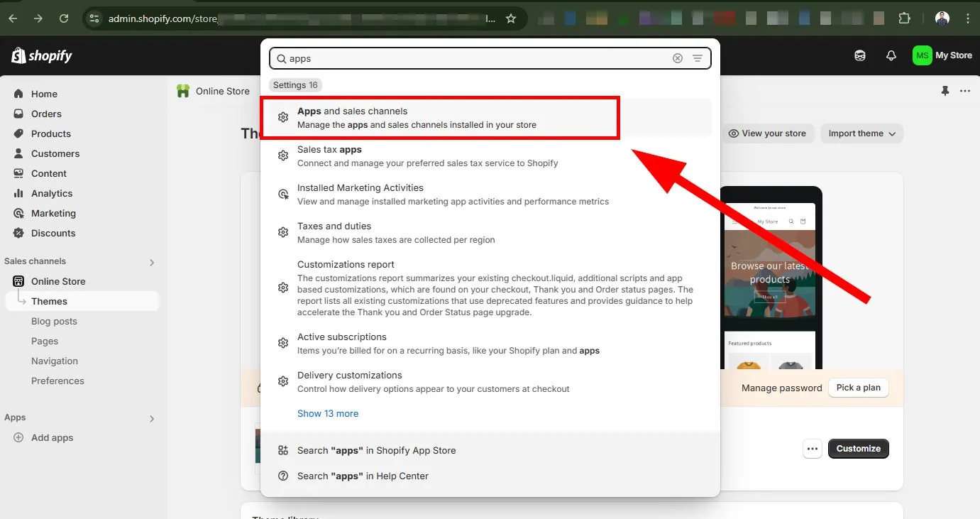Click the pin icon beside Online Store

pos(946,91)
